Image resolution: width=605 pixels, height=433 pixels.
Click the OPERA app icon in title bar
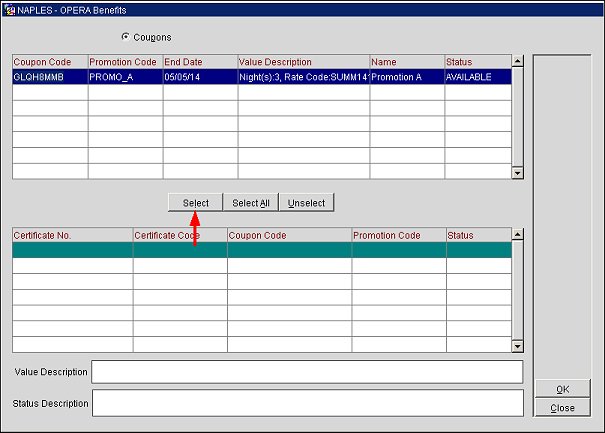click(x=8, y=8)
